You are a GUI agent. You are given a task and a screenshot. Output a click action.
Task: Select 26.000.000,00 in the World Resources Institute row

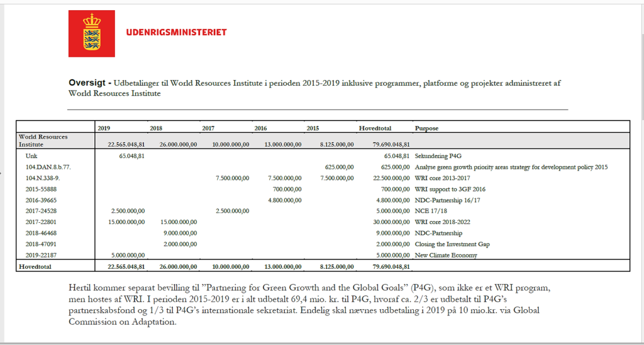click(178, 144)
